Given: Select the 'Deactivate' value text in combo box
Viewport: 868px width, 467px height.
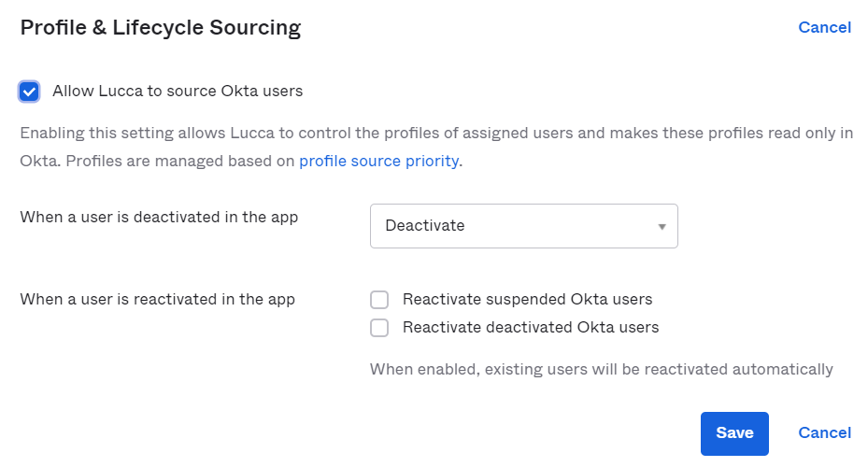Looking at the screenshot, I should (x=425, y=226).
